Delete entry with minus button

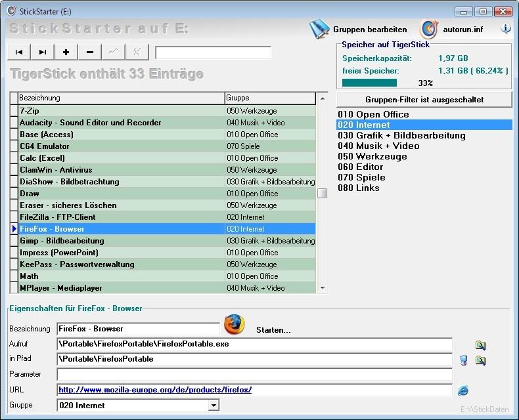point(90,52)
